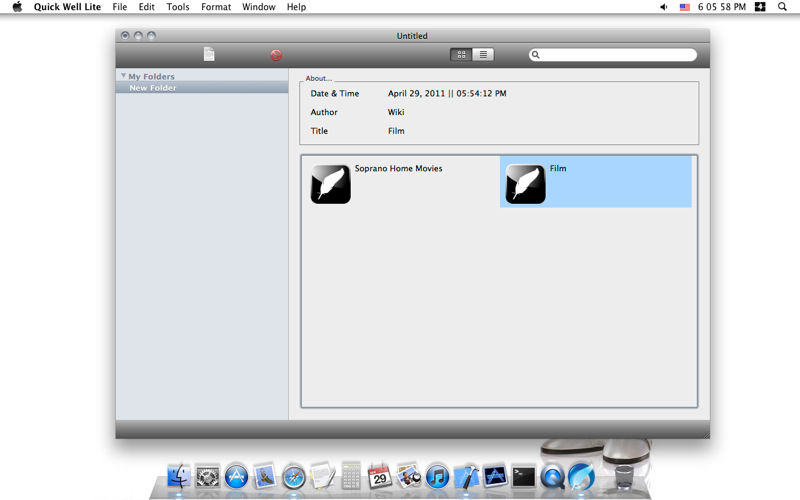Open Spotlight search in menu bar
Image resolution: width=800 pixels, height=500 pixels.
pyautogui.click(x=782, y=7)
